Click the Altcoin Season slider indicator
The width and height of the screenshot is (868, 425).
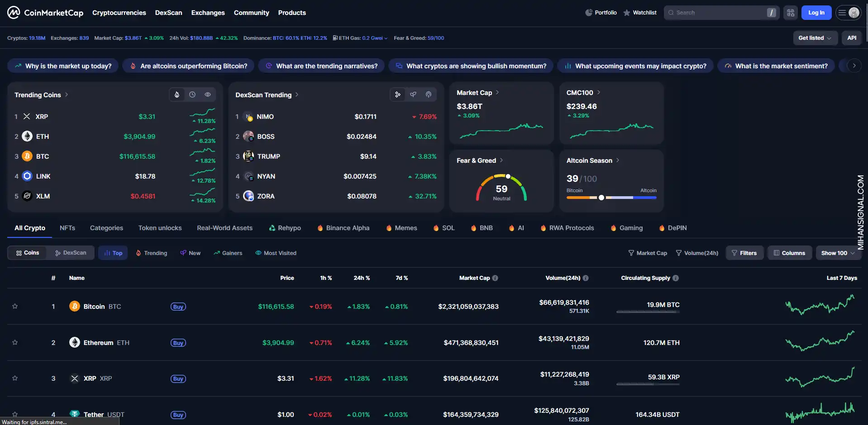coord(601,198)
